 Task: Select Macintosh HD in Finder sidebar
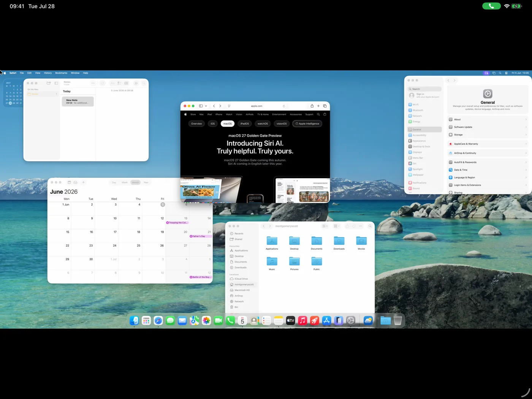tap(242, 290)
